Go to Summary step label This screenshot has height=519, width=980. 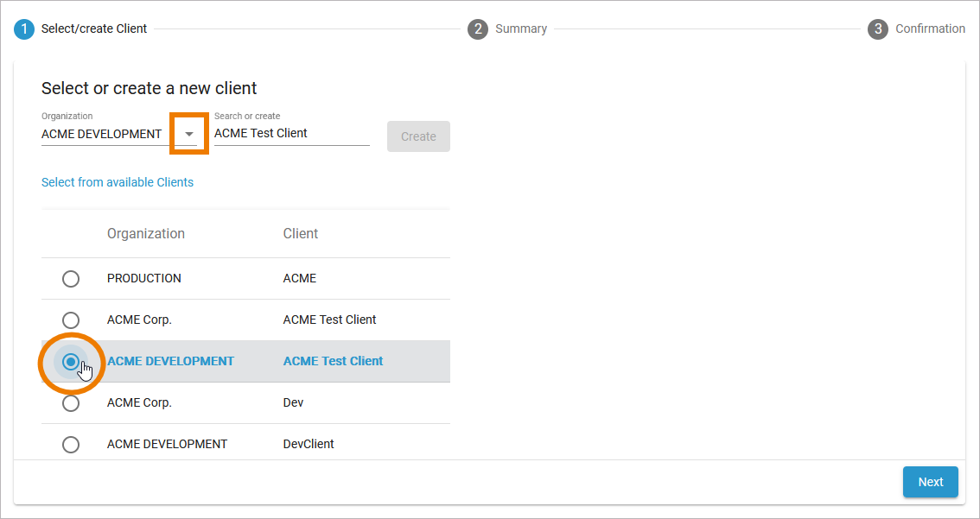pyautogui.click(x=520, y=29)
